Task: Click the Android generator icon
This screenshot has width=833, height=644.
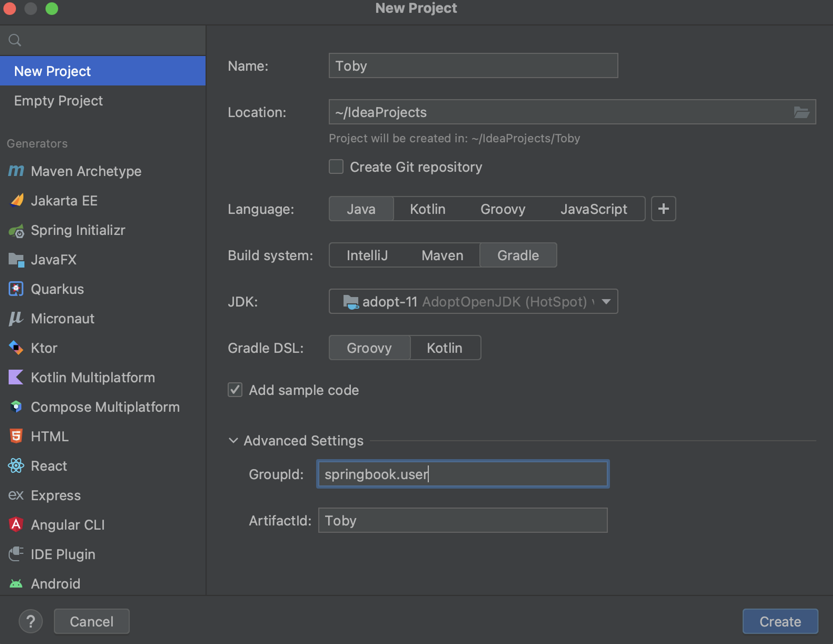Action: [16, 584]
